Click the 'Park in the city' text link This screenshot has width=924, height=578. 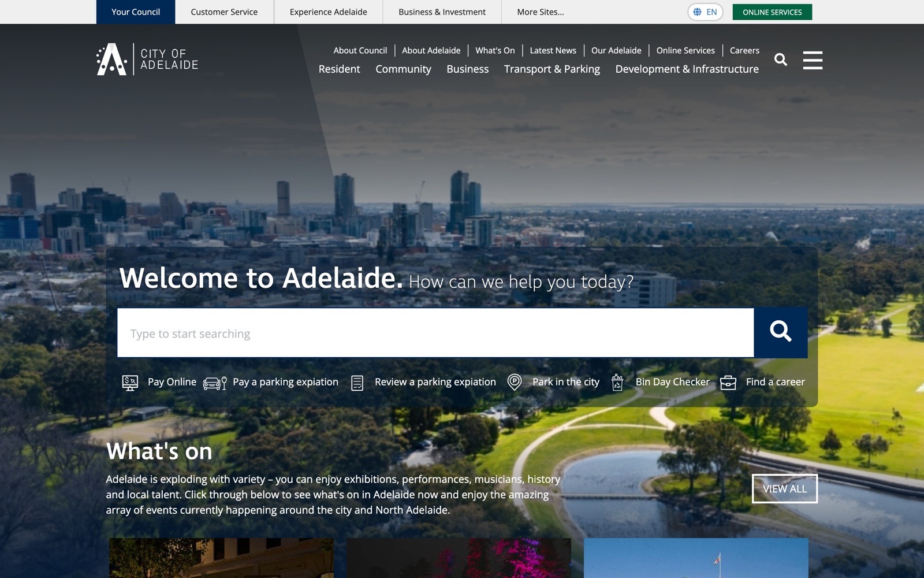click(566, 382)
